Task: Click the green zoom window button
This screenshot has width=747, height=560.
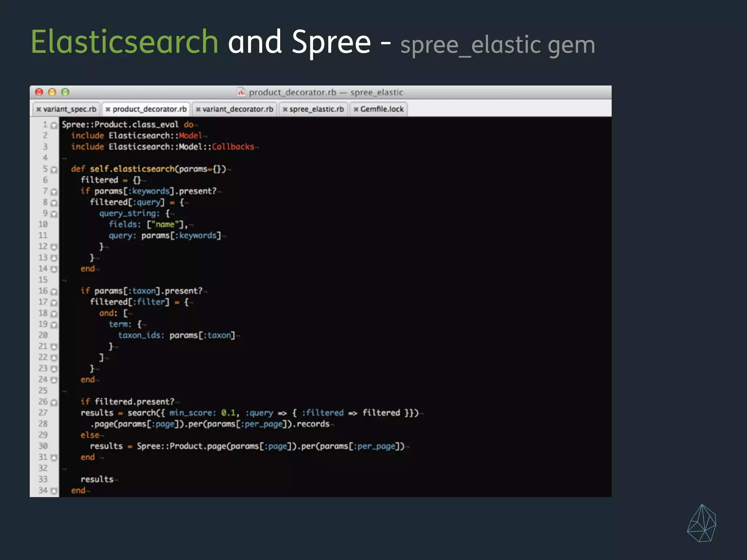Action: click(x=65, y=92)
